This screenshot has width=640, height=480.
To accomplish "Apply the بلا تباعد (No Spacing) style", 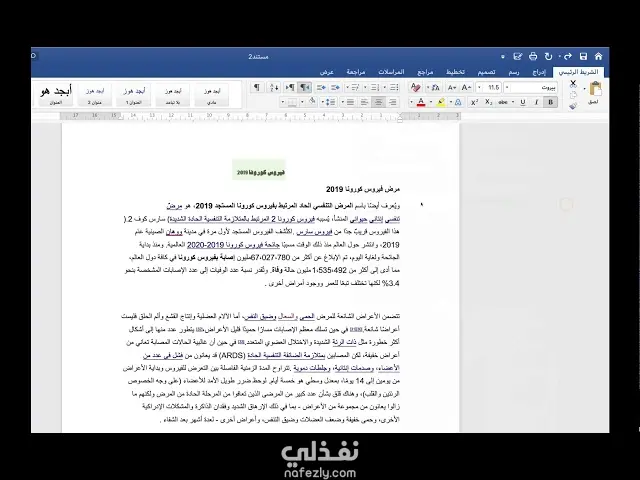I will point(173,96).
